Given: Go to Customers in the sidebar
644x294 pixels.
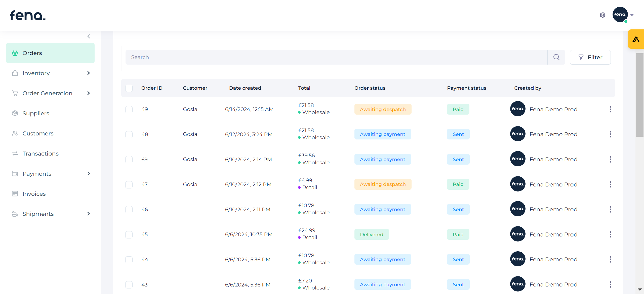Looking at the screenshot, I should click(x=38, y=133).
